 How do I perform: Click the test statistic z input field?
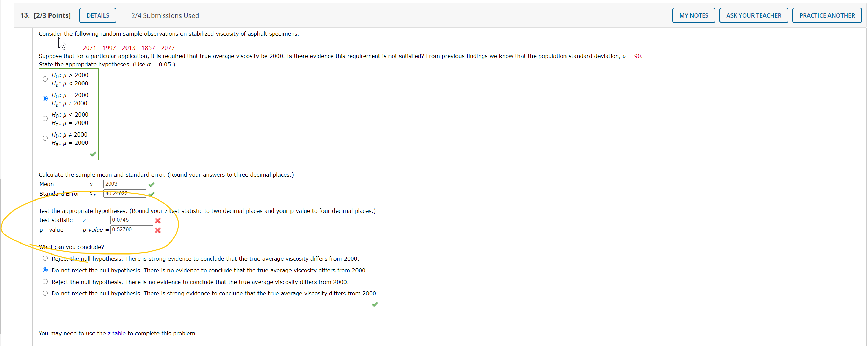tap(131, 220)
